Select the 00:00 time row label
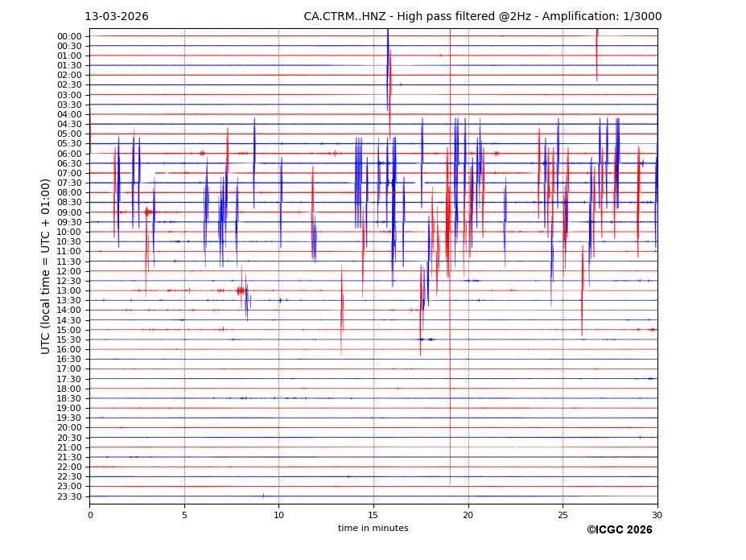Image resolution: width=746 pixels, height=560 pixels. (x=69, y=36)
